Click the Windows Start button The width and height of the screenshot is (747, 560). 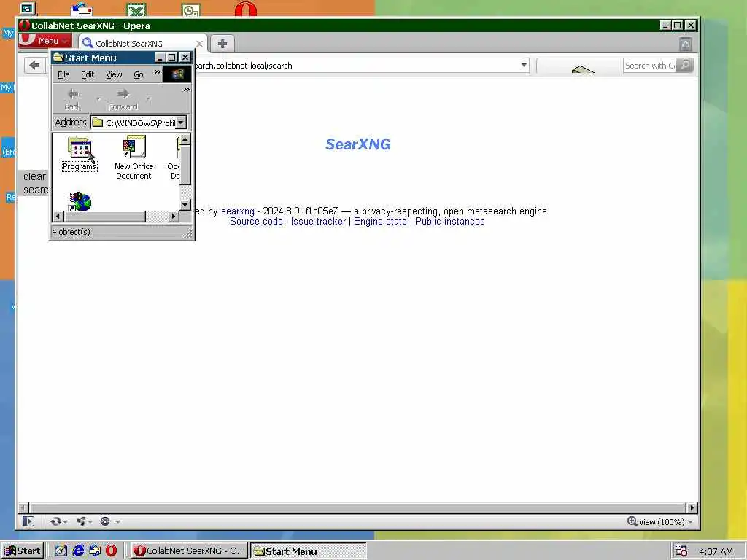[23, 551]
